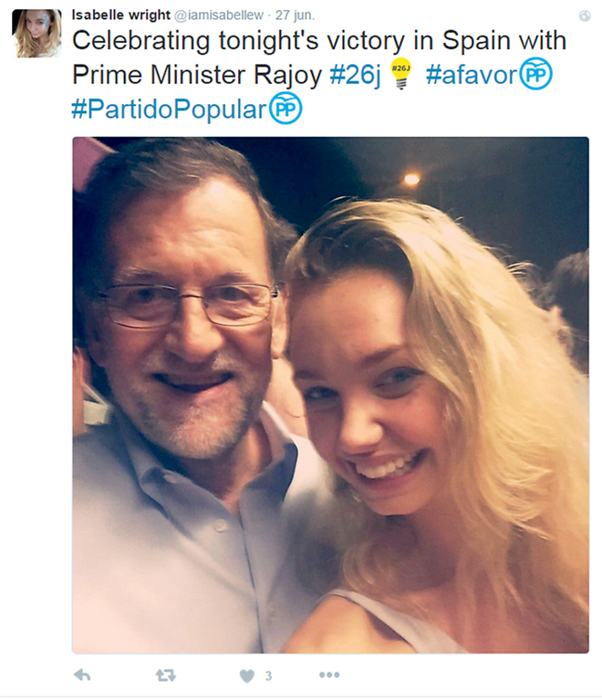Open the tweet permalink via '27 jun.' date
The height and width of the screenshot is (700, 602).
295,16
